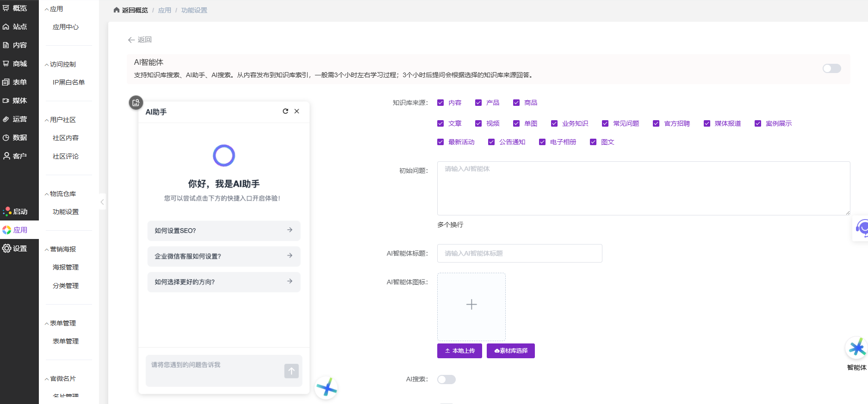Toggle the AI智能体 main switch

coord(831,68)
